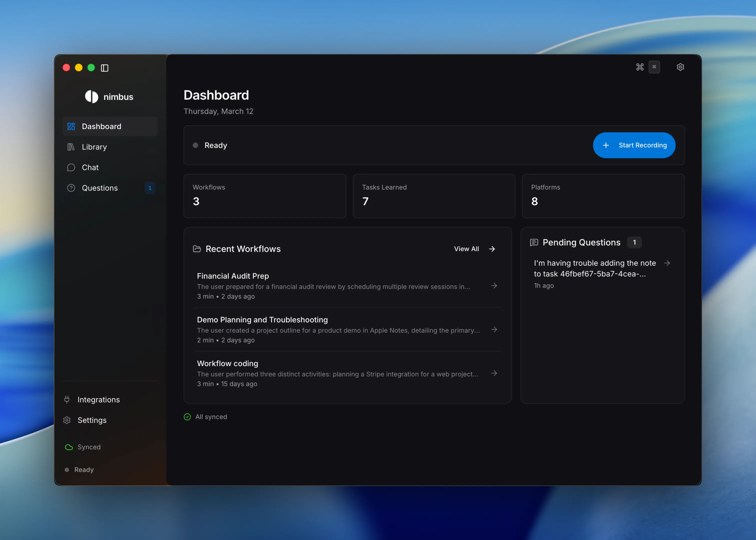Click the "Tasks Learned" stat card showing 7
The height and width of the screenshot is (540, 756).
pyautogui.click(x=434, y=196)
